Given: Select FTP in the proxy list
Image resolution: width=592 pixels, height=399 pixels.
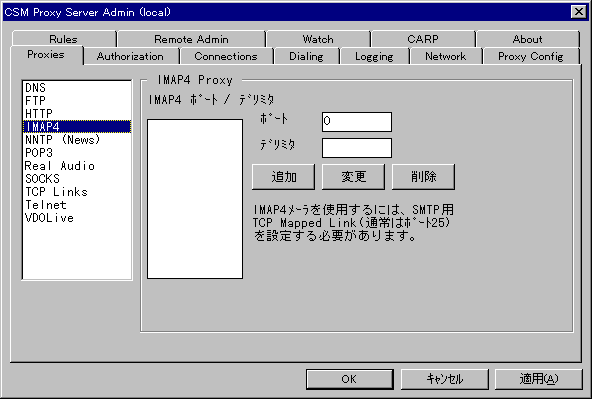Looking at the screenshot, I should 77,100.
